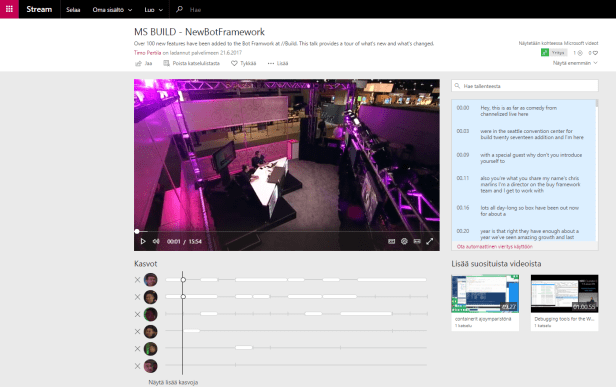This screenshot has height=387, width=616.
Task: Mute the video volume
Action: tap(156, 241)
